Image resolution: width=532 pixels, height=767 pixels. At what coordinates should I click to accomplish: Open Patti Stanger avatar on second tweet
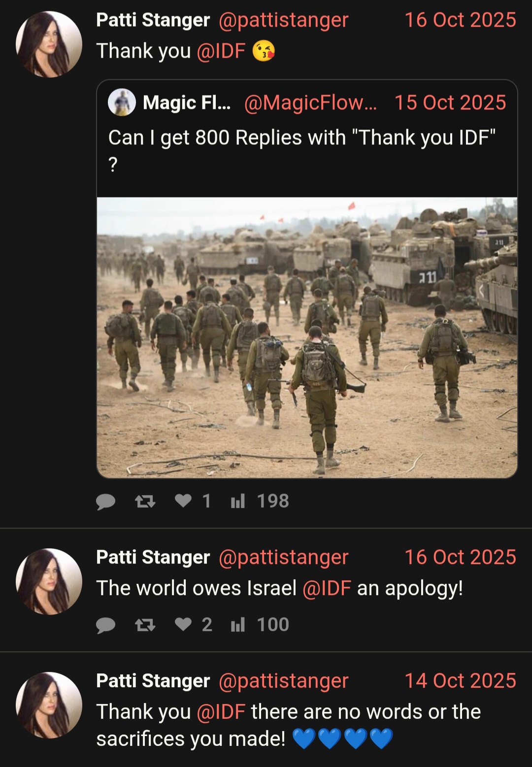pyautogui.click(x=49, y=581)
